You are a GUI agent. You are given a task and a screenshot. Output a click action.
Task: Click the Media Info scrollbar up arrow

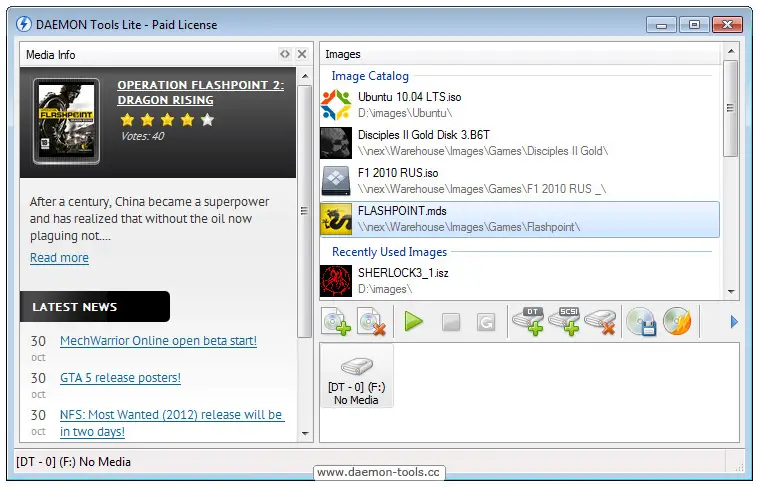[305, 76]
